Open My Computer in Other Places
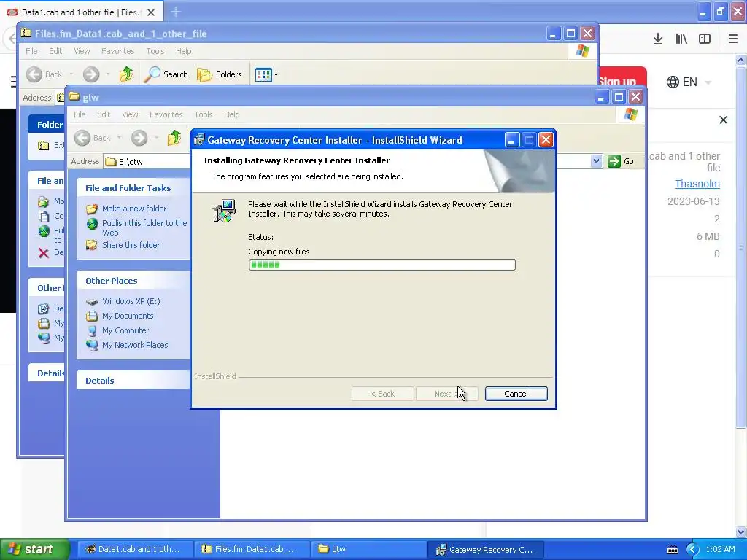The height and width of the screenshot is (560, 747). [125, 330]
